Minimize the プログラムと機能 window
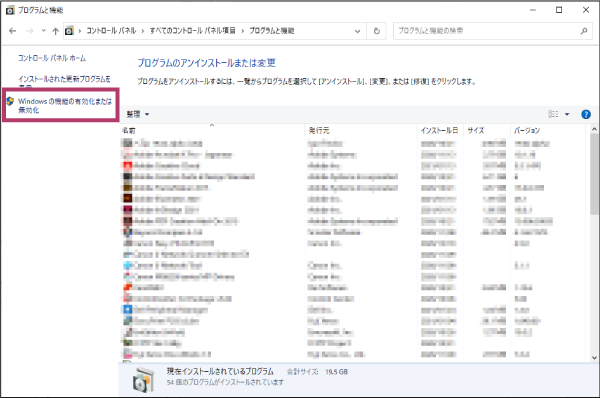 [x=533, y=10]
